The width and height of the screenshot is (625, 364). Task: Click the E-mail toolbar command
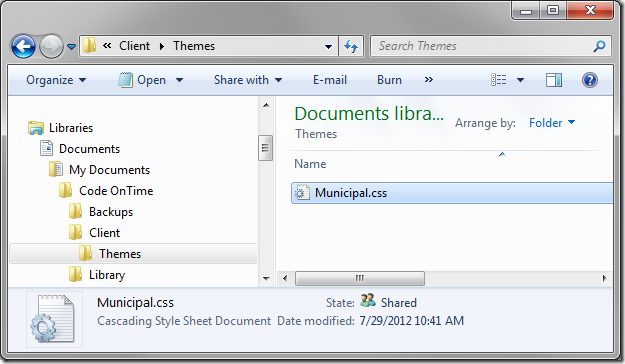tap(330, 80)
